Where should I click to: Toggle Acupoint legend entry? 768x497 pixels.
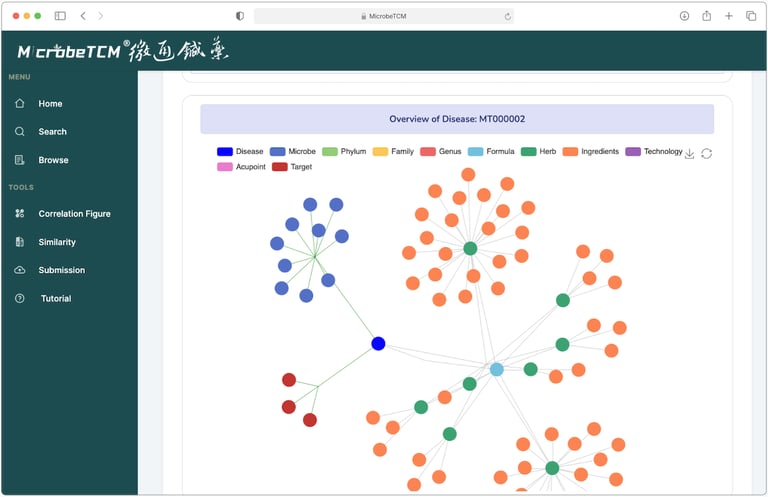(x=241, y=167)
